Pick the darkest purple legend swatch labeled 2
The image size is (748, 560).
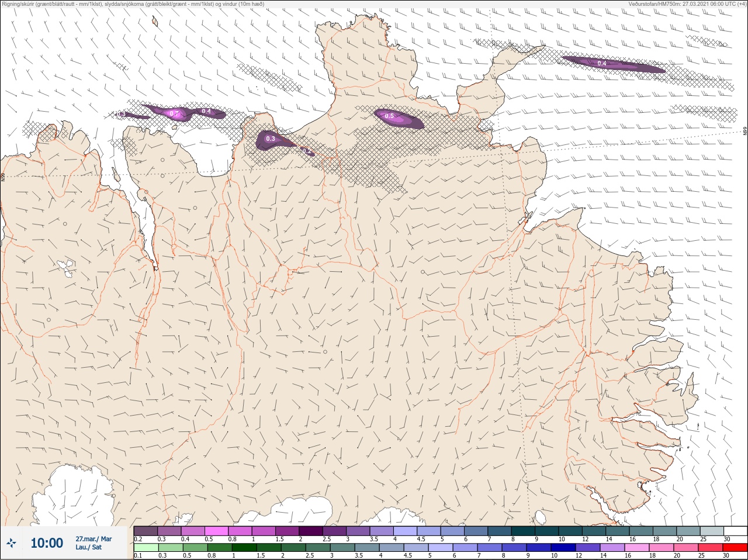(x=310, y=531)
